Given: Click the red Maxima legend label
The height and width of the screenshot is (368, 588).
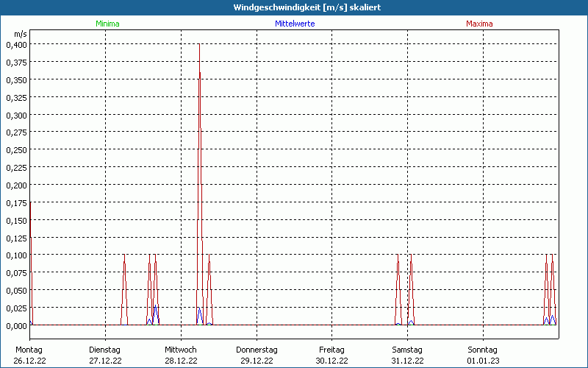Looking at the screenshot, I should 479,24.
